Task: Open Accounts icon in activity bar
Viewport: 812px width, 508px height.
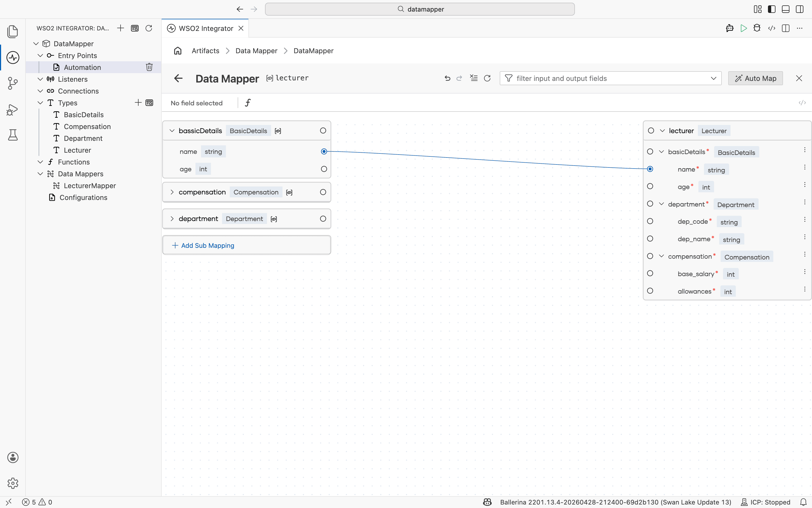Action: pos(13,457)
